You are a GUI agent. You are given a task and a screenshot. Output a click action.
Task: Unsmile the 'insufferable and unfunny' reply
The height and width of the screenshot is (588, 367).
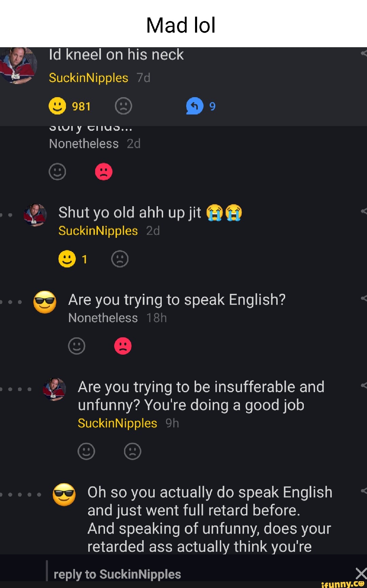(x=133, y=451)
